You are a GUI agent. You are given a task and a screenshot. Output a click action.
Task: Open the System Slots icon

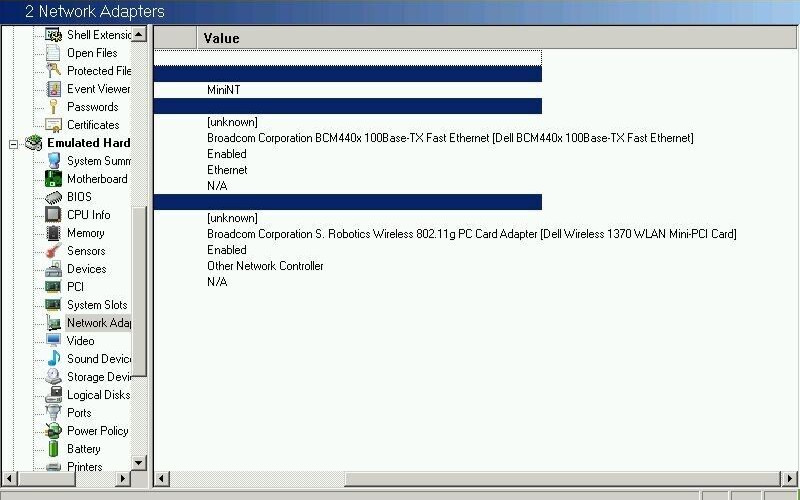click(53, 305)
